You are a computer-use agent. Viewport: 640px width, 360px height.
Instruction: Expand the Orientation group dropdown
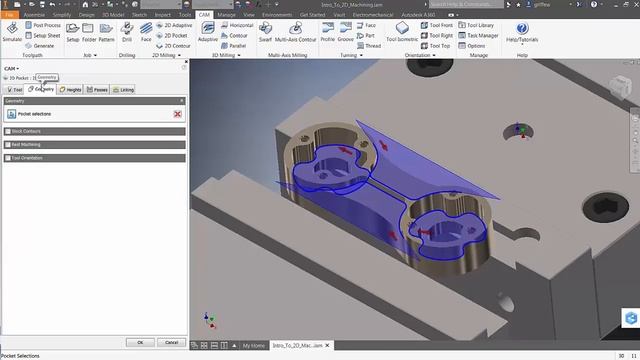[x=434, y=55]
